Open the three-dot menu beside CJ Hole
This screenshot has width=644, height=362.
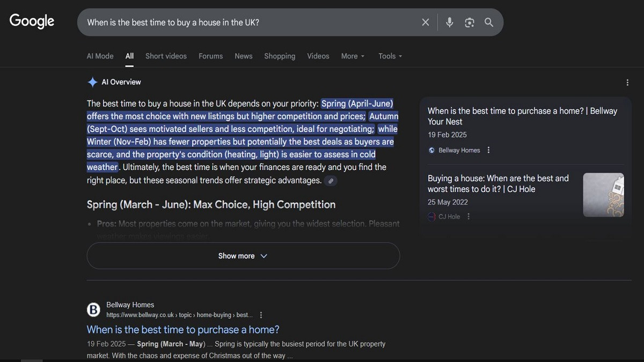tap(469, 216)
